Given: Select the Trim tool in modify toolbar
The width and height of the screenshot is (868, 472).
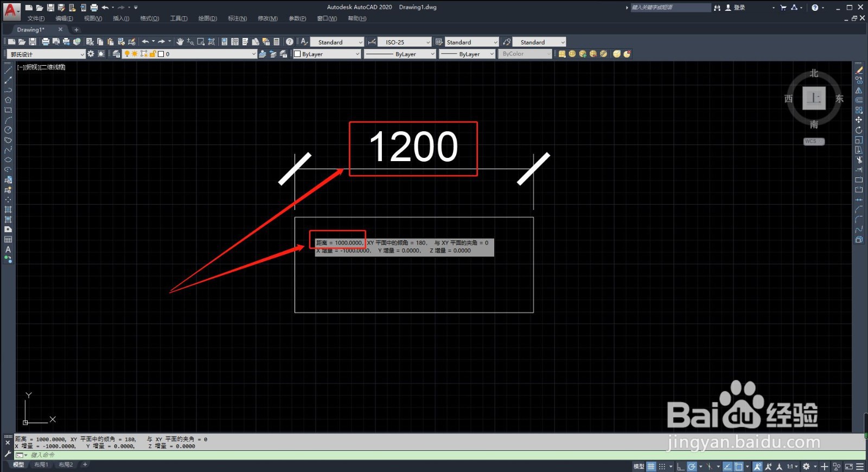Looking at the screenshot, I should (859, 160).
